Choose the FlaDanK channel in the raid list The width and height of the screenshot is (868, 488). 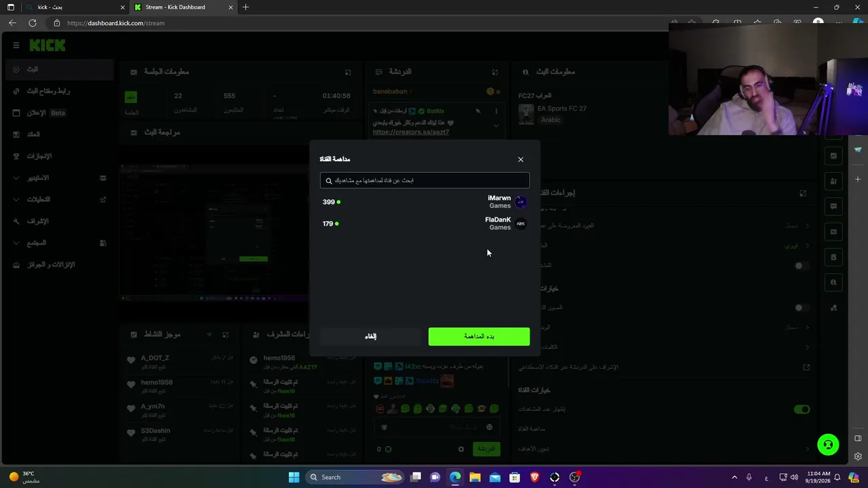pos(425,224)
